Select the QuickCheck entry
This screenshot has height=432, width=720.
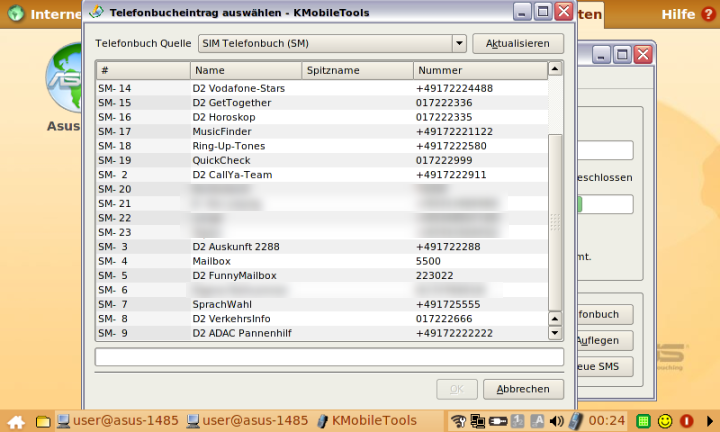[322, 160]
